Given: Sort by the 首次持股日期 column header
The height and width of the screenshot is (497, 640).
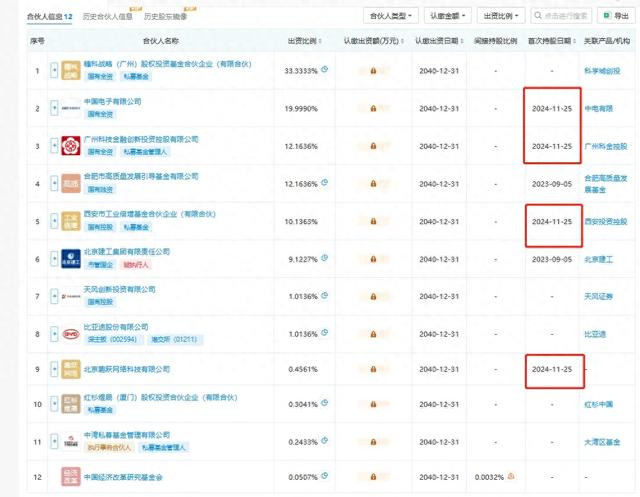Looking at the screenshot, I should [552, 41].
